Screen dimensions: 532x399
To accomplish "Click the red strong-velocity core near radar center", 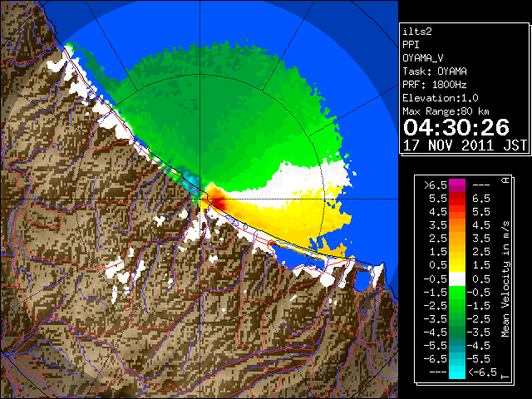I will (x=219, y=203).
